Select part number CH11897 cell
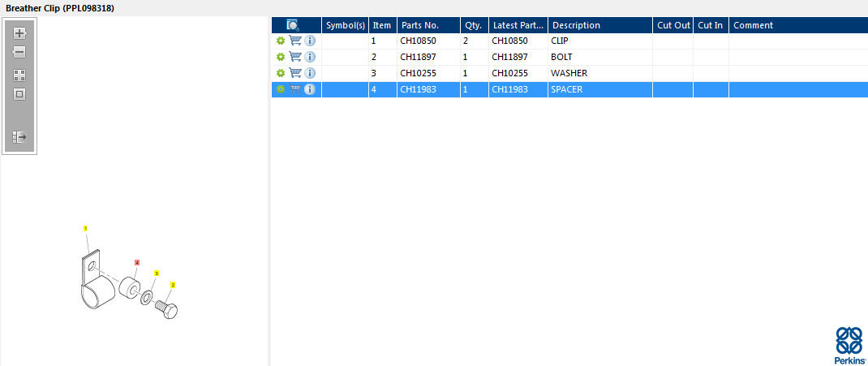The height and width of the screenshot is (366, 868). point(428,57)
